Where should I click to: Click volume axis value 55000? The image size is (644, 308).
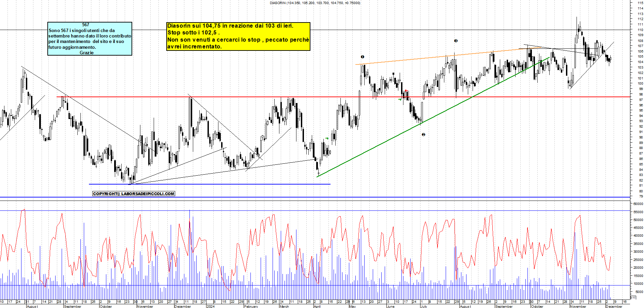[x=638, y=212]
